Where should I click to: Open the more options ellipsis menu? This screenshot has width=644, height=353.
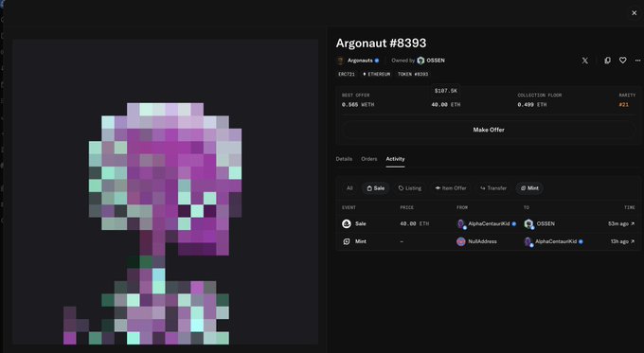637,61
